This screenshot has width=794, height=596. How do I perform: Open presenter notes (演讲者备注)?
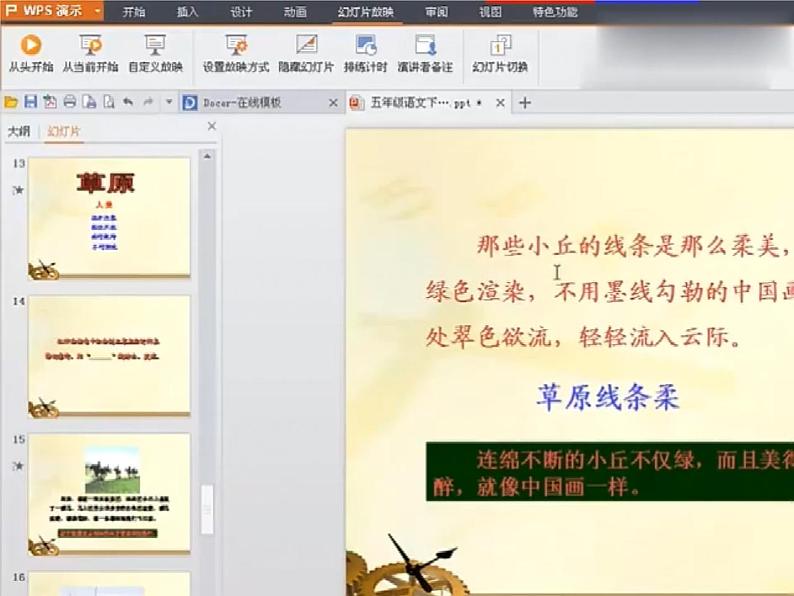click(x=425, y=53)
